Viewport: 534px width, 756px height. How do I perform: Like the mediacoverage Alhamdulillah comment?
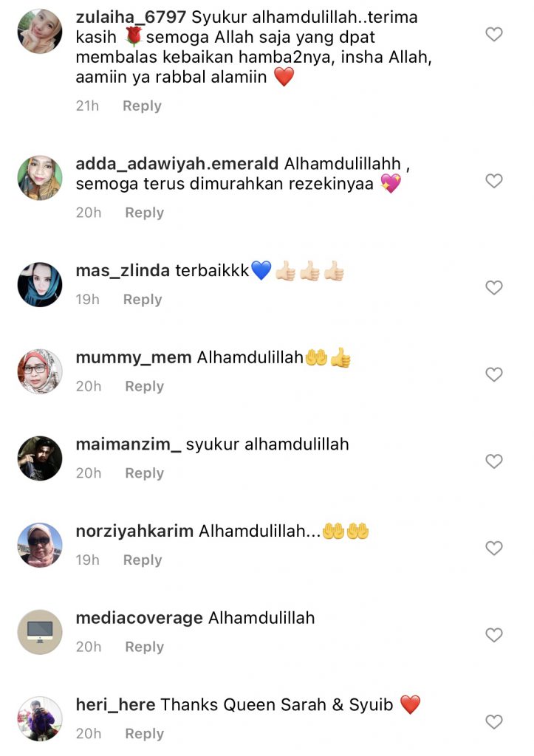494,635
